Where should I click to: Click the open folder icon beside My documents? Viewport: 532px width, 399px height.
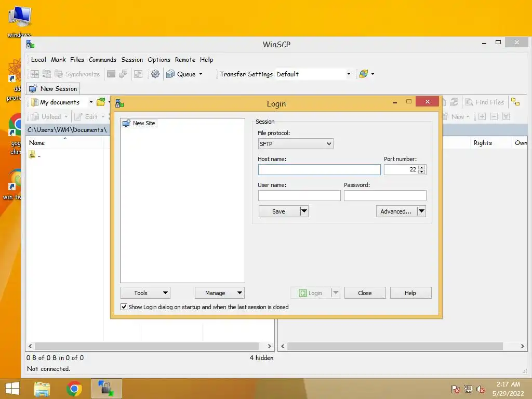(101, 102)
